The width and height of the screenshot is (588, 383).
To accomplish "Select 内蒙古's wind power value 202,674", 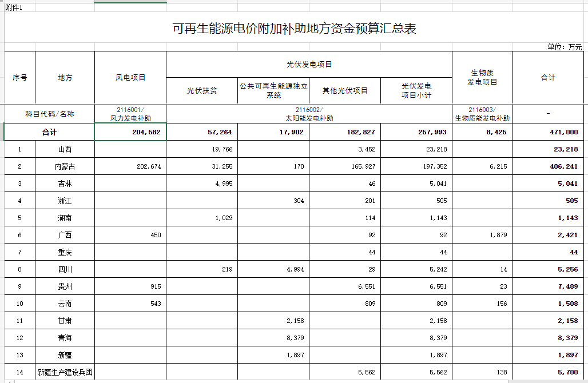I will point(148,166).
